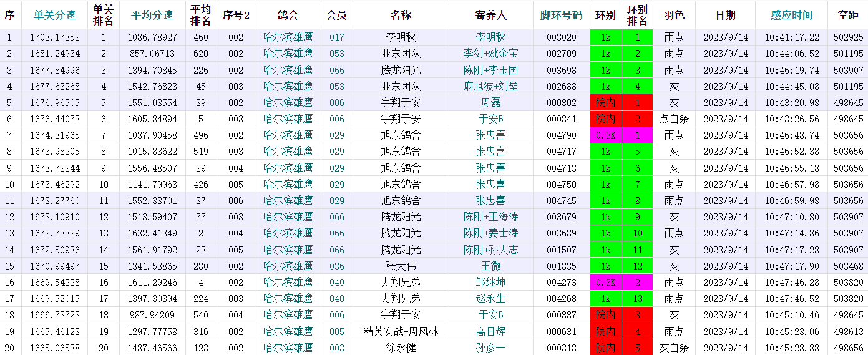Select the name cell 精英实战-周凤林

401,331
